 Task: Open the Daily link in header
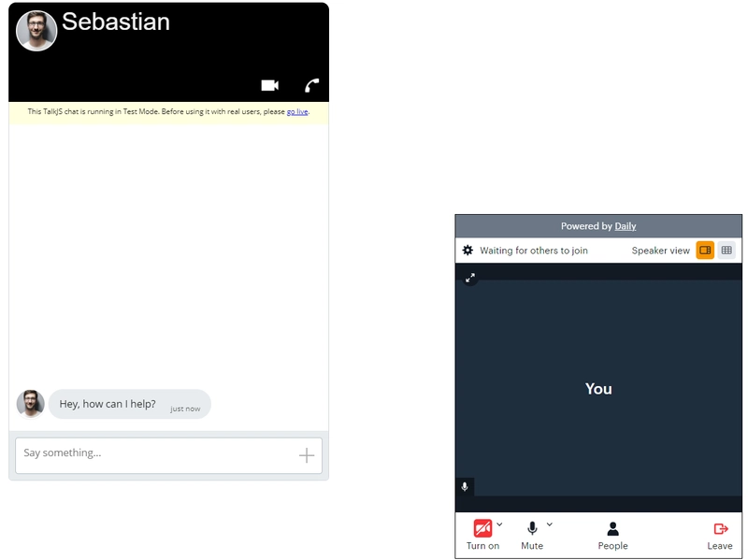[x=625, y=226]
